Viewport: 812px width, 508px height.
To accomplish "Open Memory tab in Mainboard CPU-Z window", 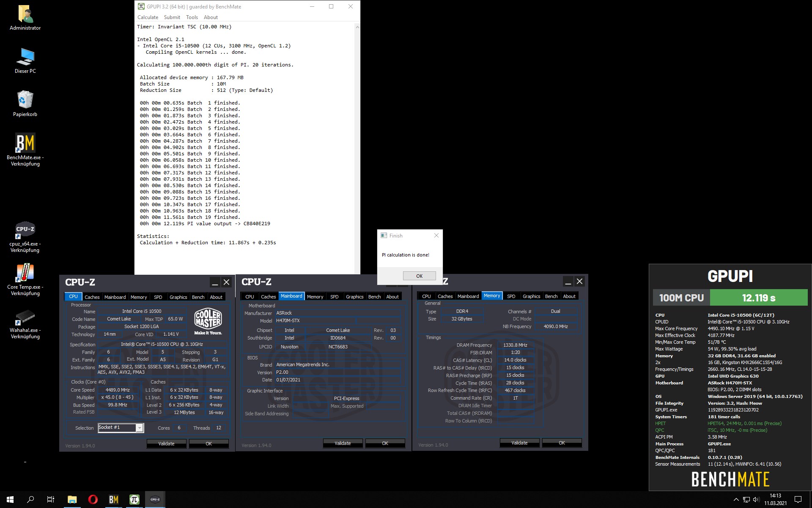I will 315,297.
